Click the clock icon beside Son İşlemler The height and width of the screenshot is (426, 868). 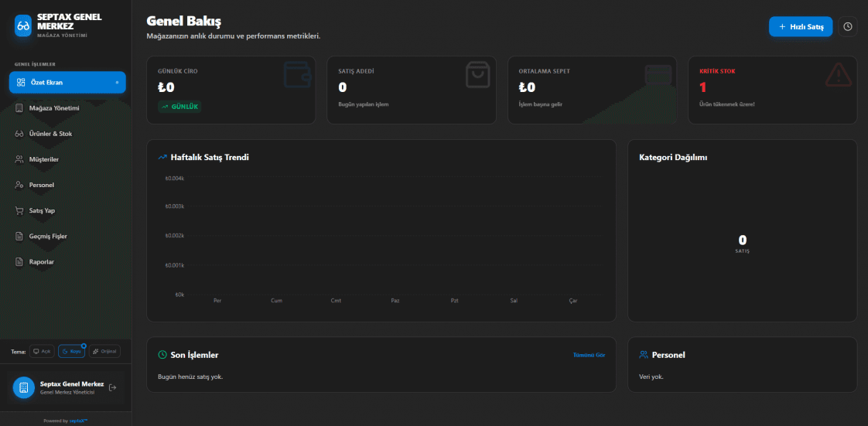point(162,355)
